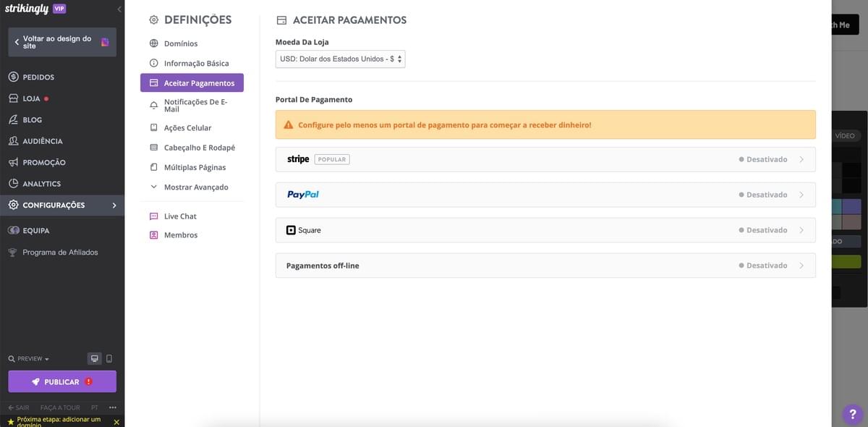The image size is (868, 427).
Task: Dismiss the Próxima etapa notification
Action: (x=116, y=422)
